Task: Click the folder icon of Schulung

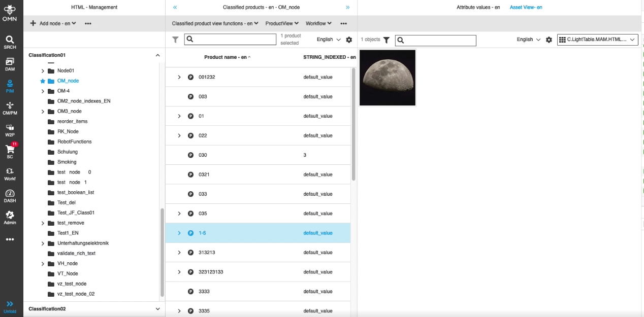Action: coord(51,152)
